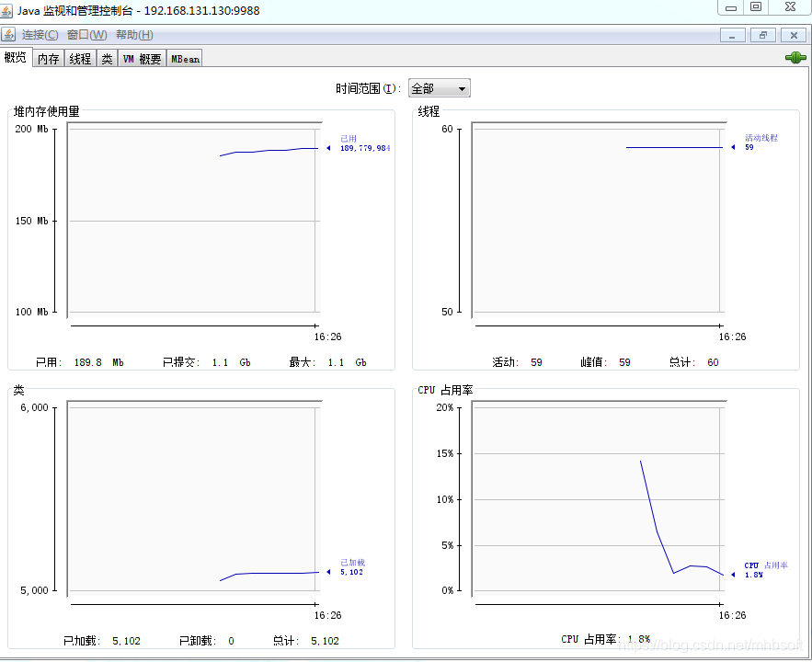Switch to the MBean tab
This screenshot has width=812, height=662.
(185, 59)
